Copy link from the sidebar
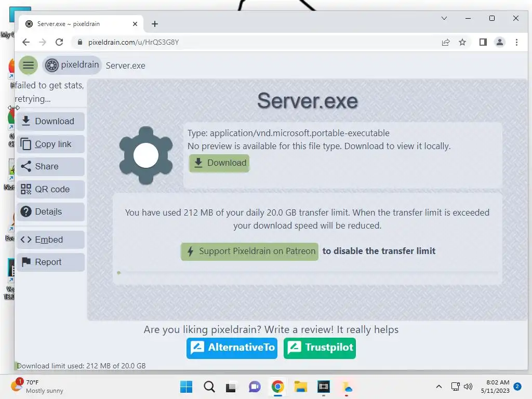The height and width of the screenshot is (399, 532). tap(50, 144)
